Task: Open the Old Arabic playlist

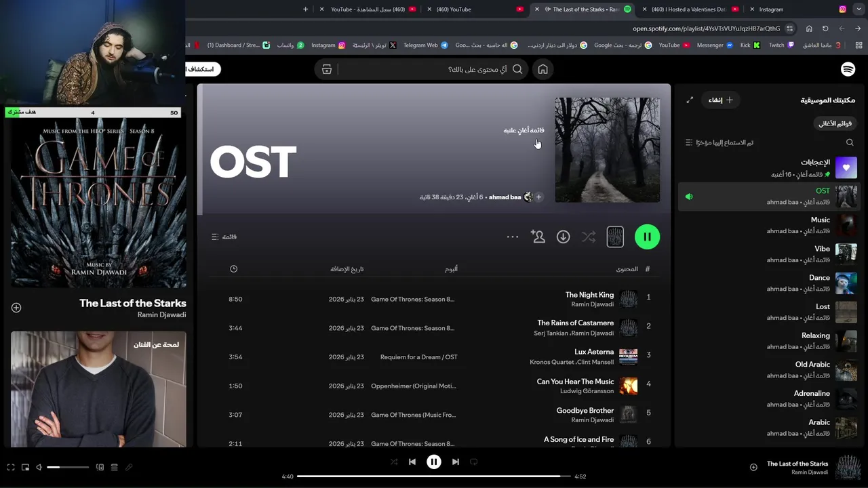Action: click(768, 370)
